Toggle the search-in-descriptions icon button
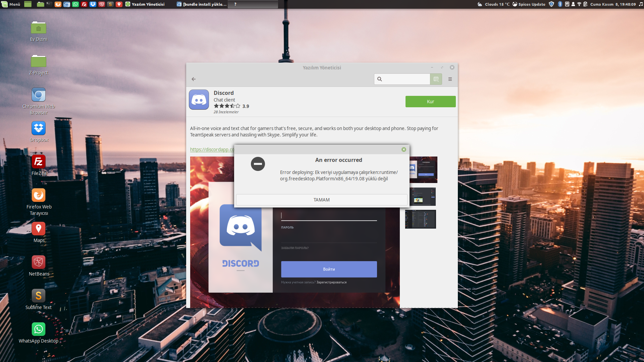The height and width of the screenshot is (362, 644). pos(436,79)
